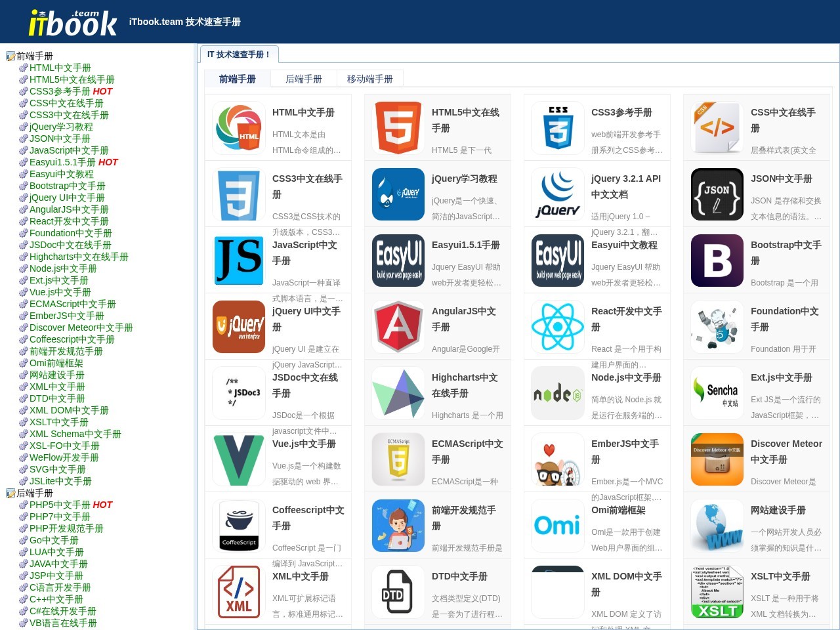Viewport: 840px width, 630px height.
Task: Click the React开发中文手册 card title
Action: pos(627,319)
